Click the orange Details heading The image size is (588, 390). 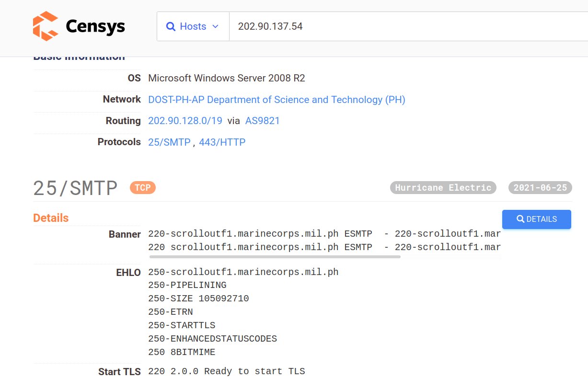tap(51, 218)
